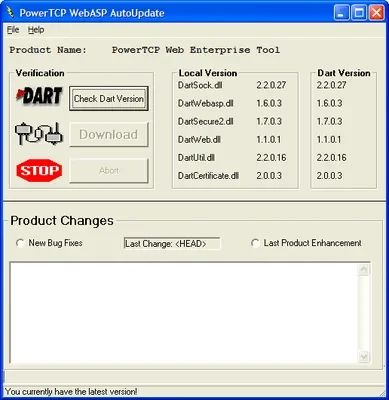389x400 pixels.
Task: Click the greyed Download button
Action: point(109,134)
